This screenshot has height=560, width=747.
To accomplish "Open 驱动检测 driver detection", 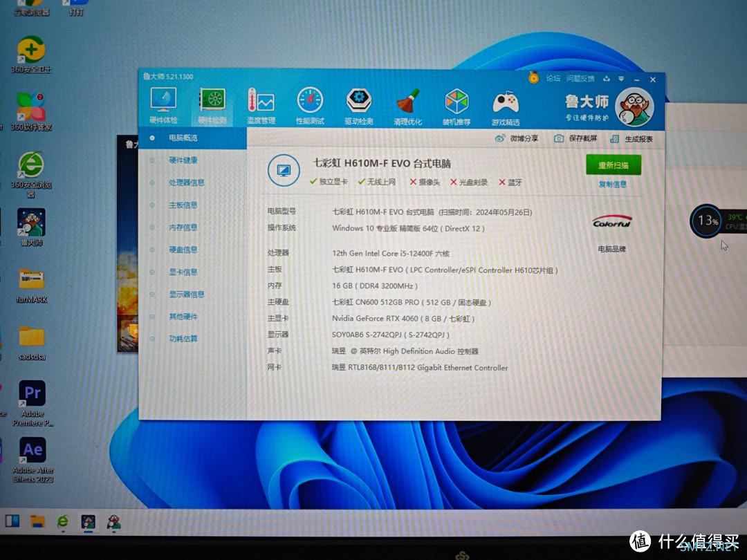I will point(359,106).
